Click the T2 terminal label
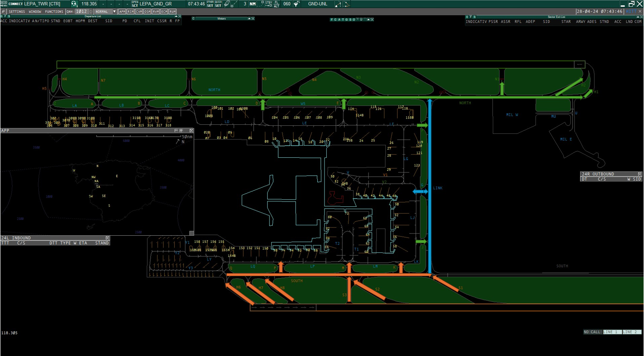The height and width of the screenshot is (356, 644). point(337,244)
